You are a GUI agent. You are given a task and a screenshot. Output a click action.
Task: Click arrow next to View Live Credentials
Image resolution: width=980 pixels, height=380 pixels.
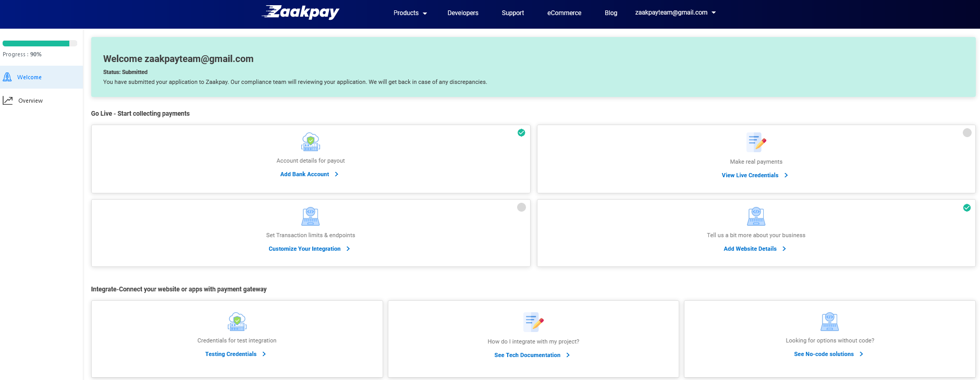pyautogui.click(x=786, y=175)
